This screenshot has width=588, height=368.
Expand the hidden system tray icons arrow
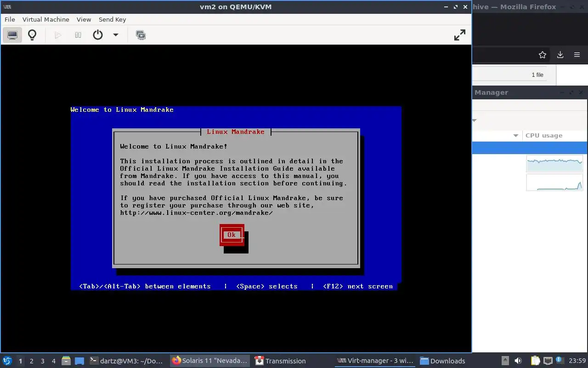(505, 361)
